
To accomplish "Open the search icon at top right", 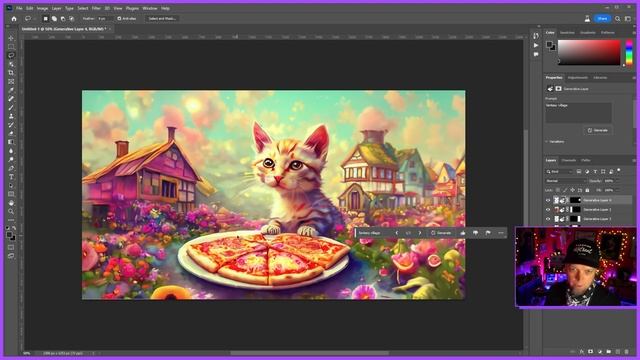I will 618,19.
